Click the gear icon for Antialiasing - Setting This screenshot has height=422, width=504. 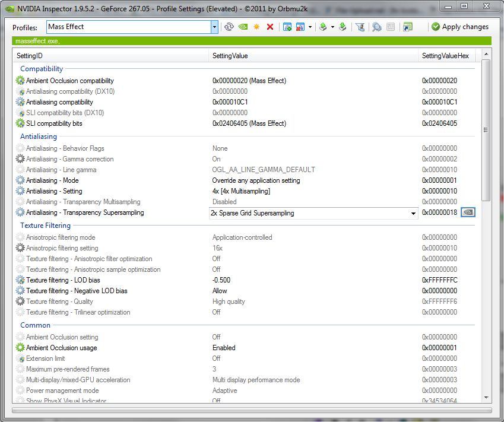(x=20, y=191)
